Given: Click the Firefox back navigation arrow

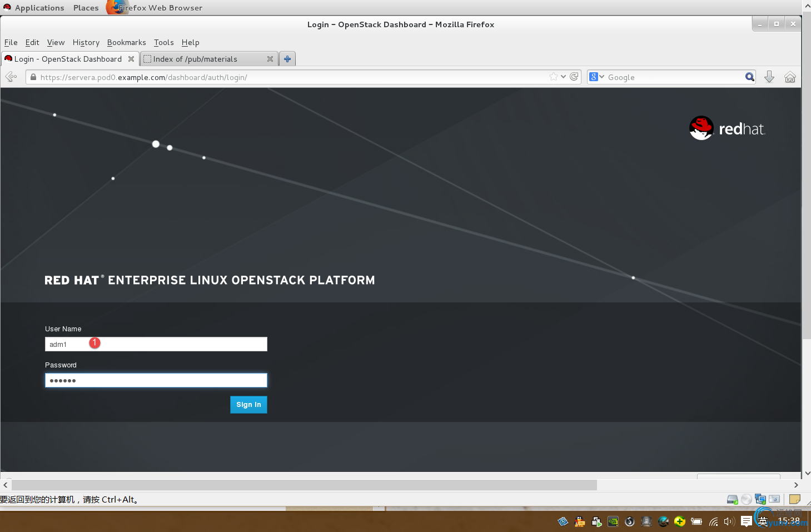Looking at the screenshot, I should pyautogui.click(x=11, y=77).
